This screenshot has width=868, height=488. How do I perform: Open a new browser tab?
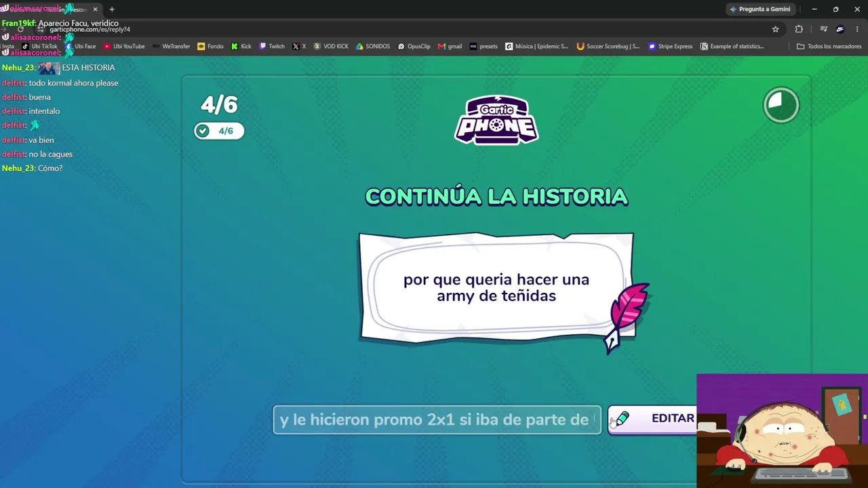pos(112,9)
